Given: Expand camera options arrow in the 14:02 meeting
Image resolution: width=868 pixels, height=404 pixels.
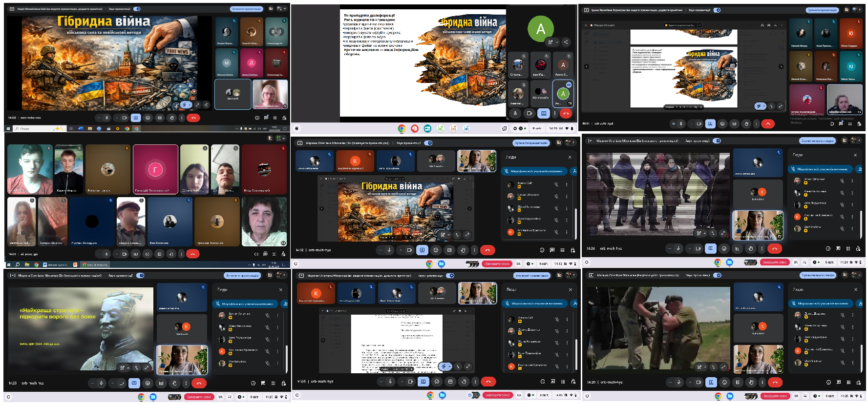Looking at the screenshot, I should (x=116, y=118).
